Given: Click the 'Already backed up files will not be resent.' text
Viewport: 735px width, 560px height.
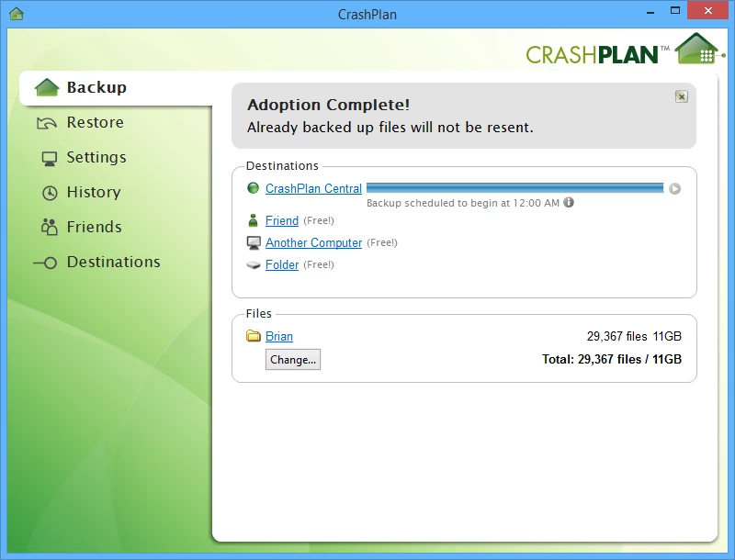Looking at the screenshot, I should [390, 128].
